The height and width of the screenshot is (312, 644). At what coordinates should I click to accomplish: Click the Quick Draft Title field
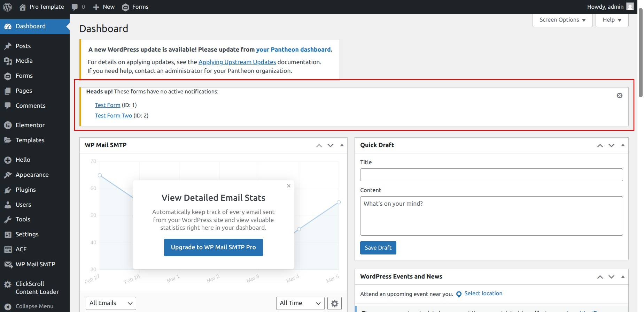pyautogui.click(x=491, y=175)
